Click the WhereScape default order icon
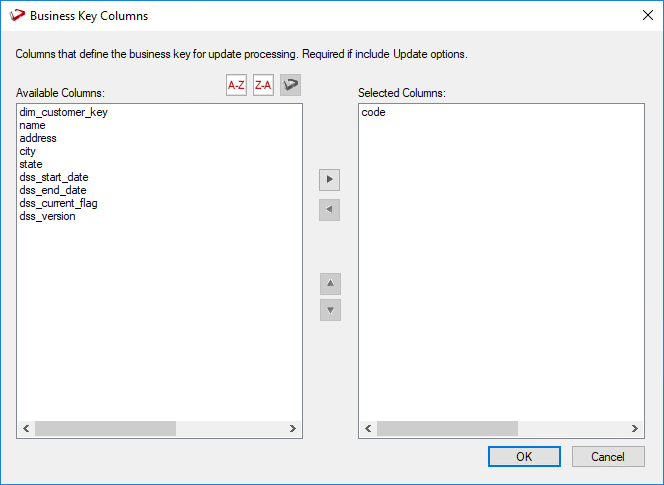The image size is (664, 485). 290,86
